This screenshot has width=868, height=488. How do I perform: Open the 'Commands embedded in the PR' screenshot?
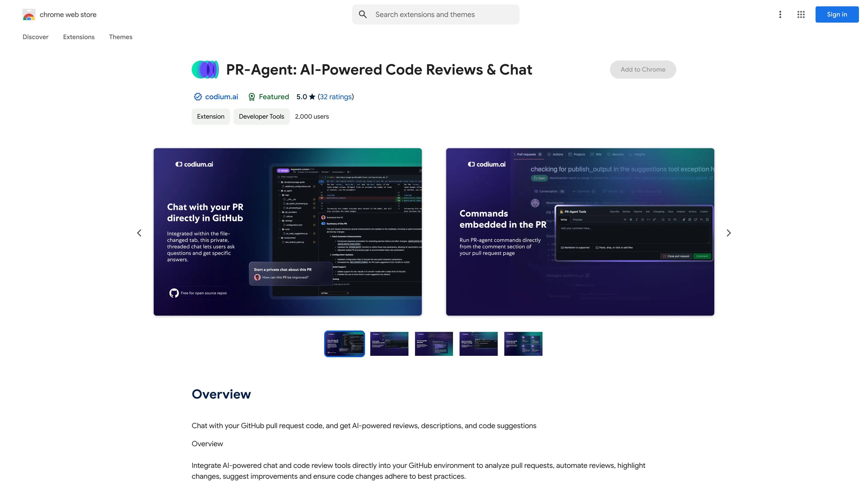click(580, 232)
